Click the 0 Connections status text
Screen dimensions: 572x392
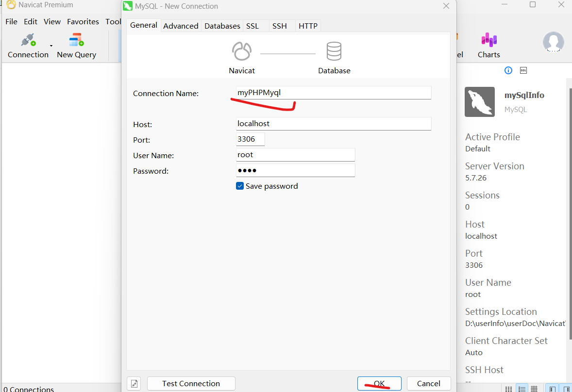(x=29, y=389)
